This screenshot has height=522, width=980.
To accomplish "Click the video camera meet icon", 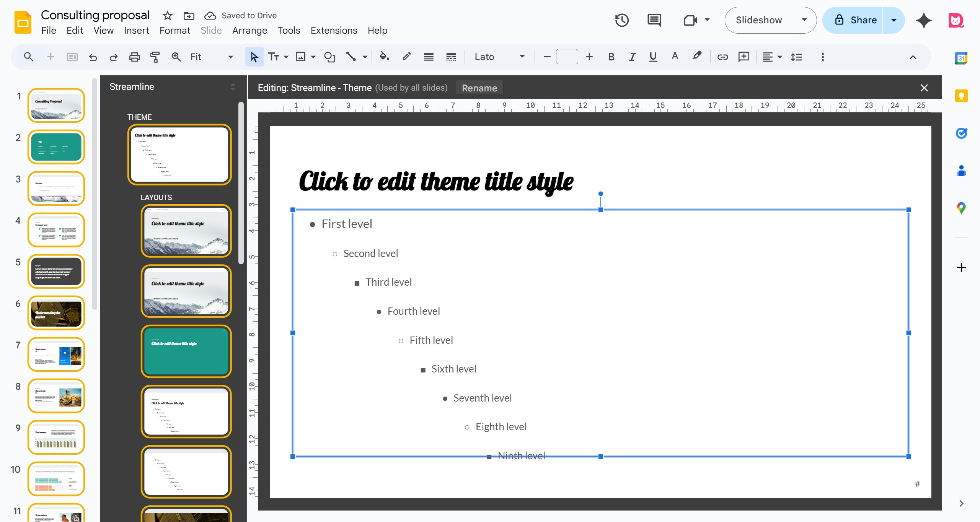I will 690,20.
